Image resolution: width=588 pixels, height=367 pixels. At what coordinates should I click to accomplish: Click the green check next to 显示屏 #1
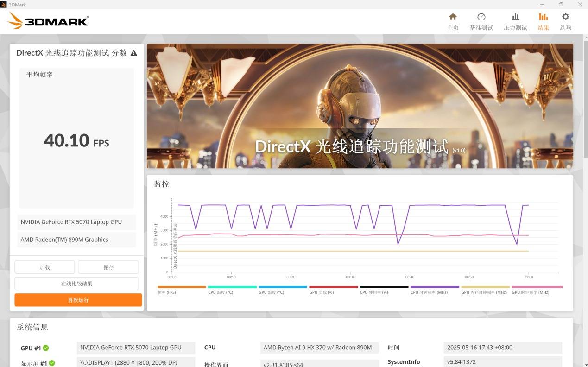pyautogui.click(x=52, y=363)
